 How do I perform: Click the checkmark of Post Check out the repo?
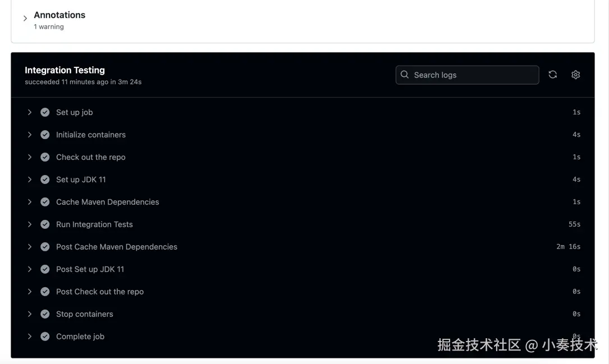point(45,292)
